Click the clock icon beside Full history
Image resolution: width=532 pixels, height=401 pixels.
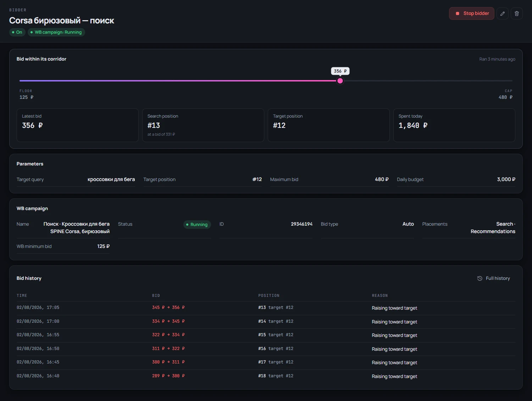click(480, 278)
